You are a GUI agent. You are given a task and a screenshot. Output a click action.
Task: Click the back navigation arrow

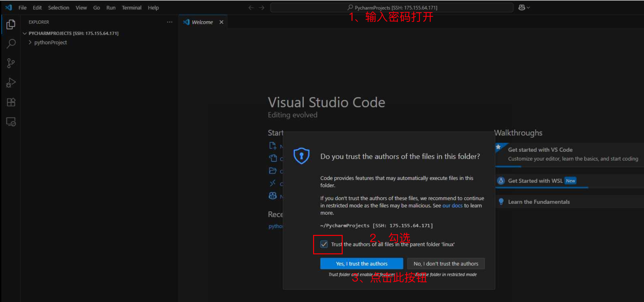pos(251,7)
